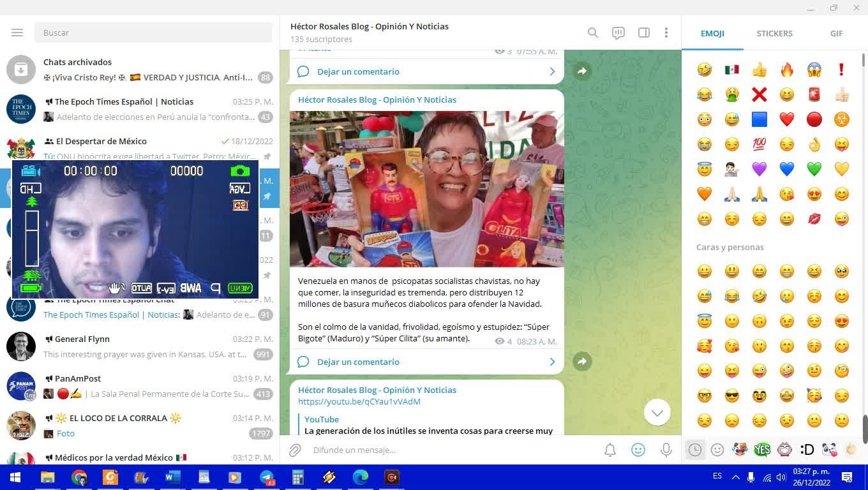Expand comments chevron under Venezuela post
This screenshot has height=490, width=868.
tap(552, 362)
